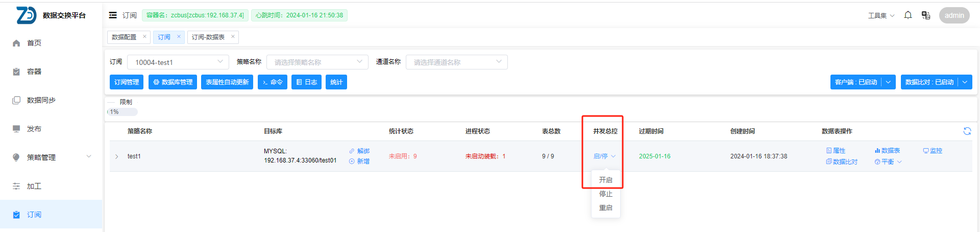Open the 数据比对 已启动 dropdown arrow
Screen dimensions: 980x232
point(965,82)
